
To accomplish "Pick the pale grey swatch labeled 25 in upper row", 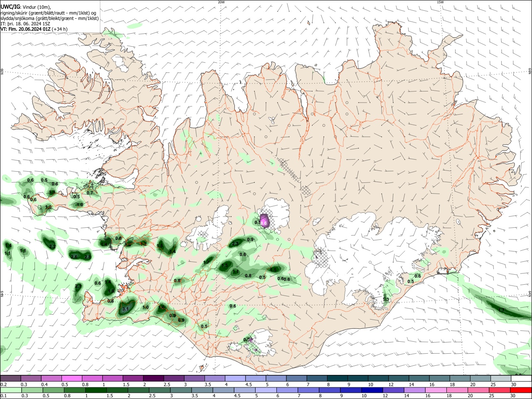I will (501, 379).
